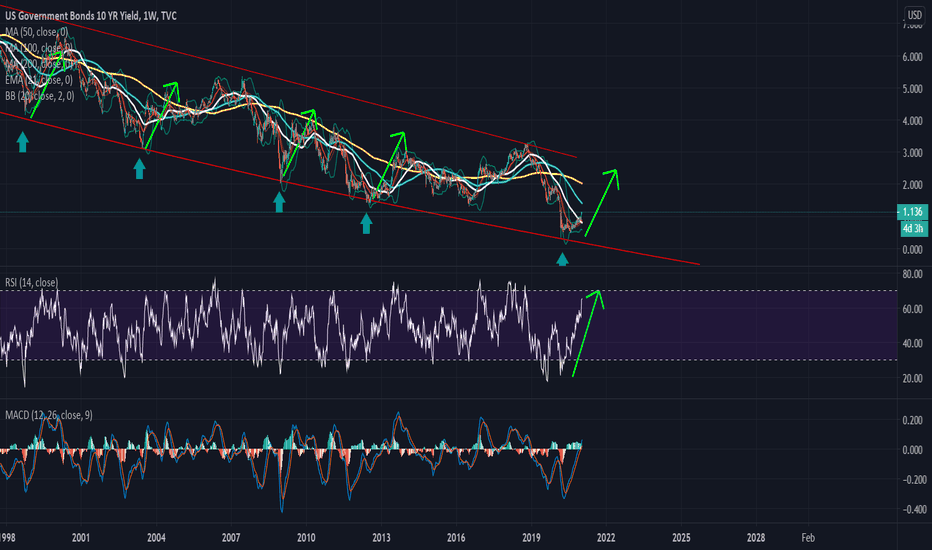
Task: Click the 20.00 level on the RSI scale
Action: pos(912,378)
